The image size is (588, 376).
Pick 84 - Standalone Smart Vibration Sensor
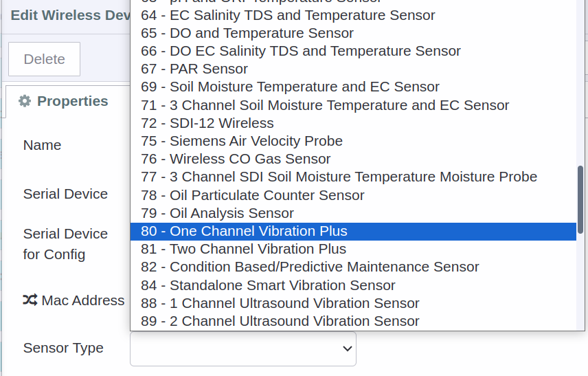click(353, 285)
